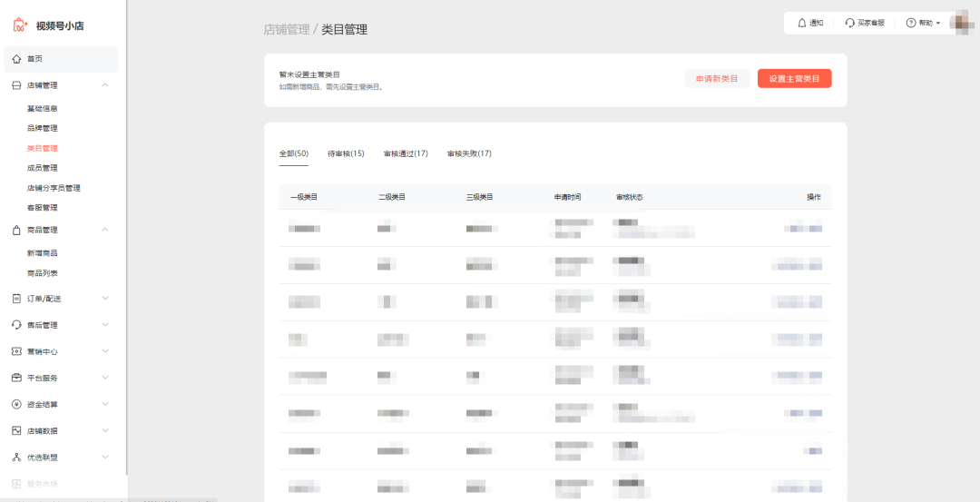The width and height of the screenshot is (980, 502).
Task: Expand the 订单/配送 chevron
Action: [x=105, y=298]
